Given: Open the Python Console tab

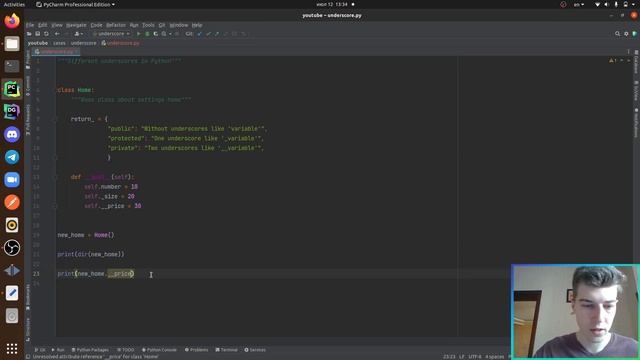Looking at the screenshot, I should pos(159,350).
